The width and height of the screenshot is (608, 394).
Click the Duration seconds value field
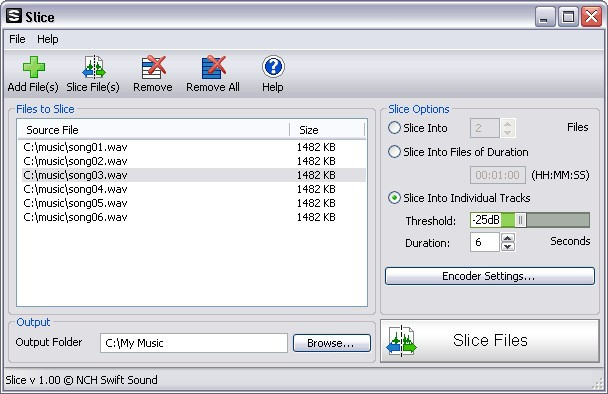pos(484,242)
